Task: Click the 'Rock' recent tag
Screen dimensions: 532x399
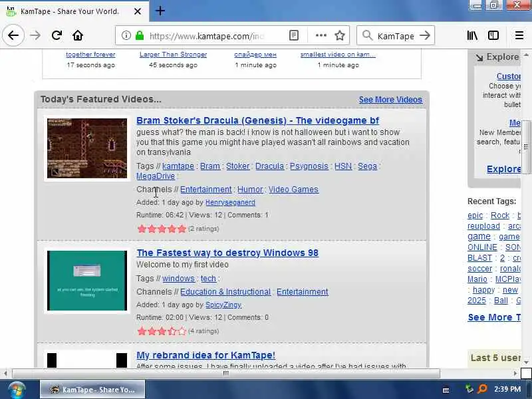Action: pos(500,215)
